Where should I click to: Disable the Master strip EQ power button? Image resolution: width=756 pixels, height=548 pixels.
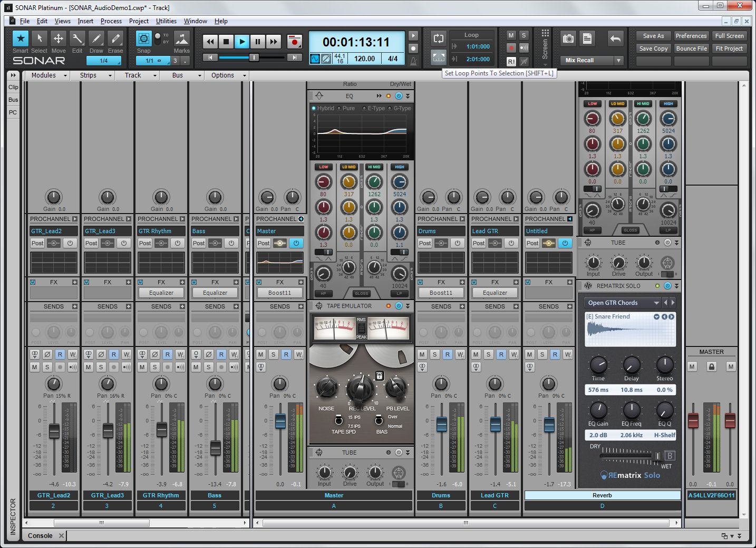pos(296,243)
